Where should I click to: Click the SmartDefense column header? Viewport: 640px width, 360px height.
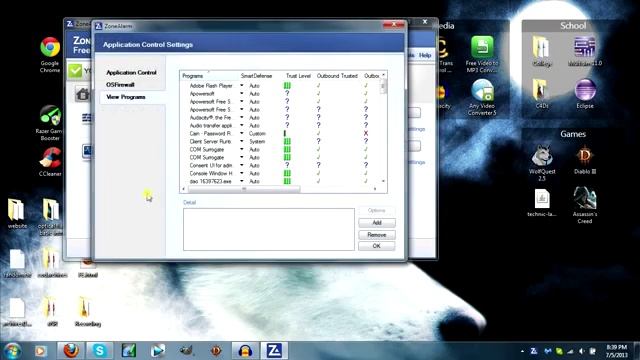pos(256,76)
